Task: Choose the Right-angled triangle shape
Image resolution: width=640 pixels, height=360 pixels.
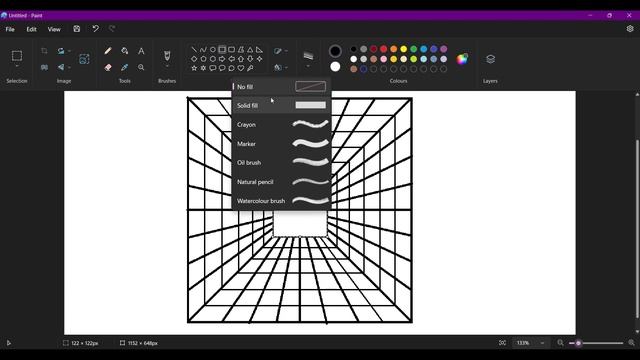Action: 260,49
